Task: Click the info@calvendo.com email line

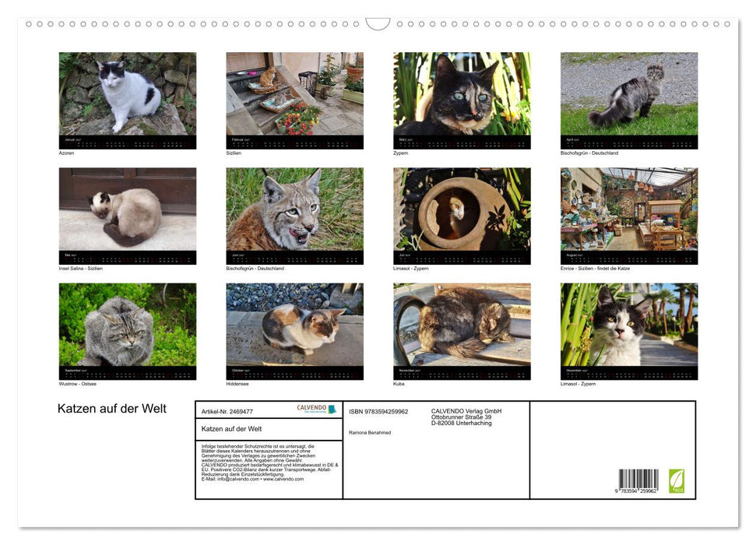Action: (252, 479)
